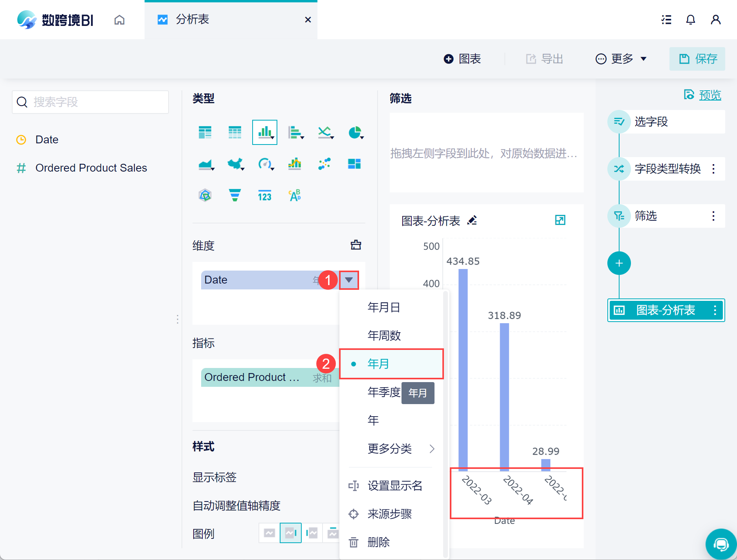Add a new 图表

[462, 59]
